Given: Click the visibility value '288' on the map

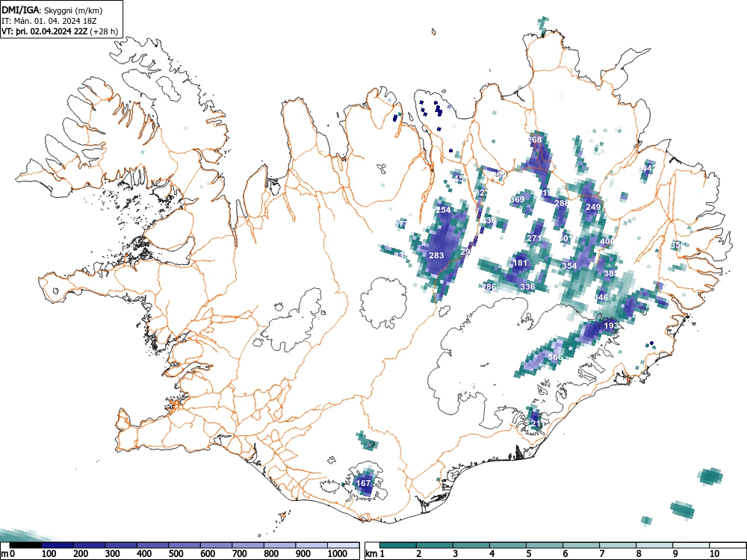Looking at the screenshot, I should [x=562, y=203].
